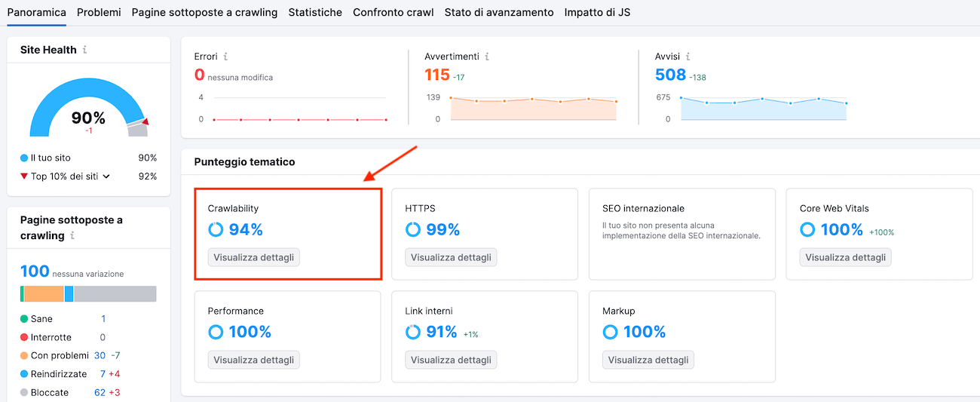Screen dimensions: 980x402
Task: Click the SEO internazionale card title
Action: [643, 208]
